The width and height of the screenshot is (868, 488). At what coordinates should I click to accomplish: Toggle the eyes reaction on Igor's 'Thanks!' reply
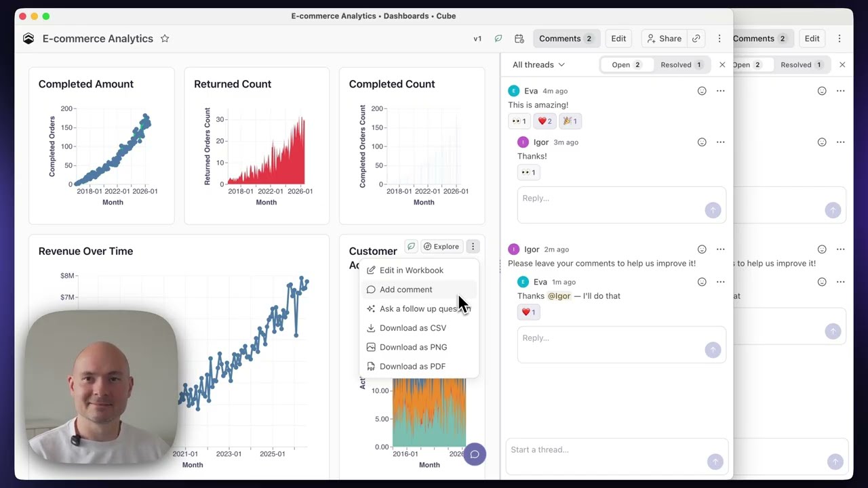pyautogui.click(x=528, y=173)
